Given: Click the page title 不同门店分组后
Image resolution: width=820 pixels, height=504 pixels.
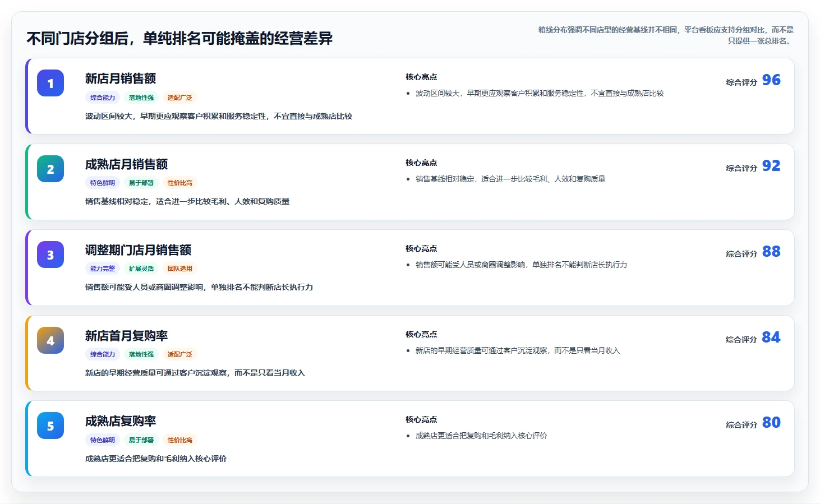Looking at the screenshot, I should click(179, 38).
